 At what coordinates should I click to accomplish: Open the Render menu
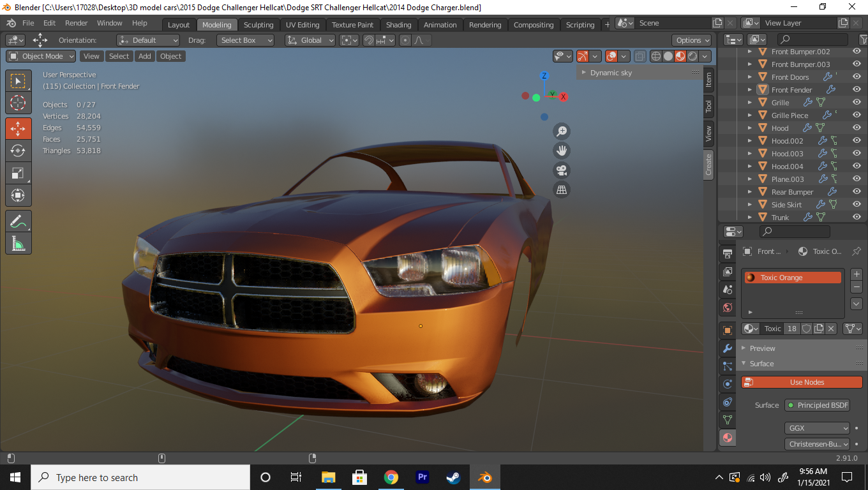[x=77, y=23]
